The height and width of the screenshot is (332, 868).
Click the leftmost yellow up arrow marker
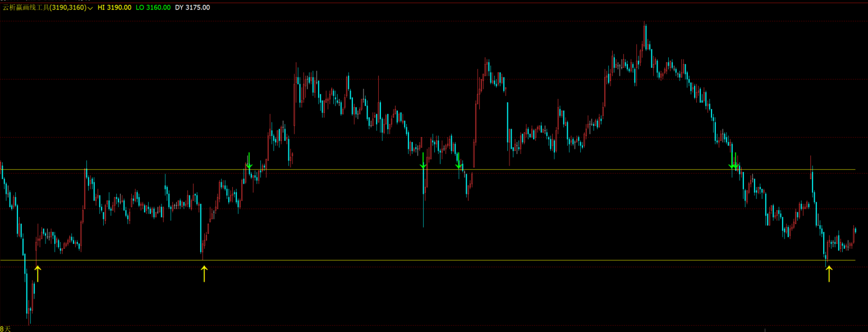click(38, 274)
